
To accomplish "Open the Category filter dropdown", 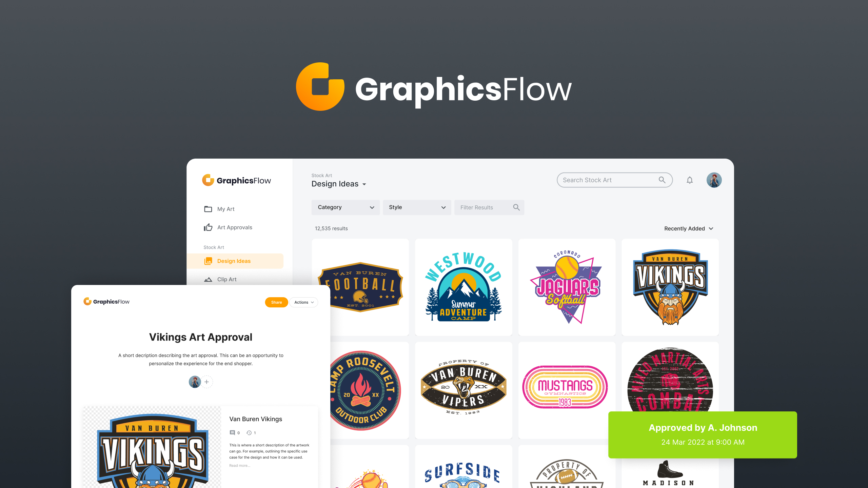I will 344,207.
